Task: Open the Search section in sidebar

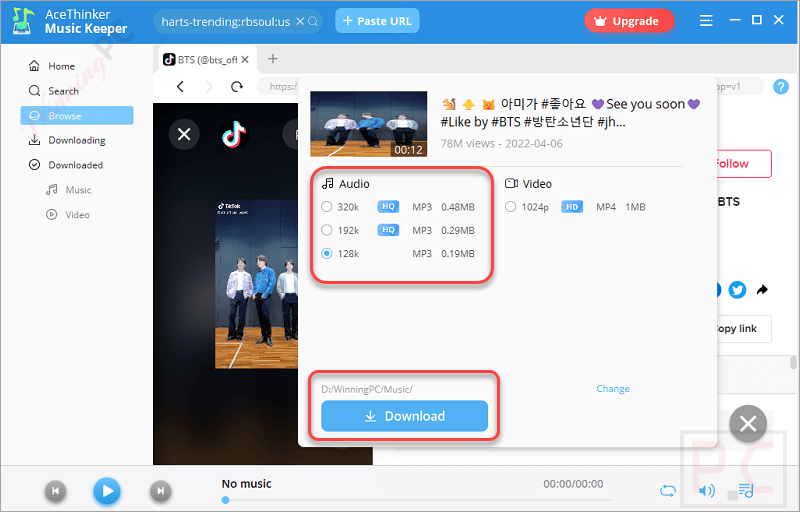Action: tap(54, 91)
